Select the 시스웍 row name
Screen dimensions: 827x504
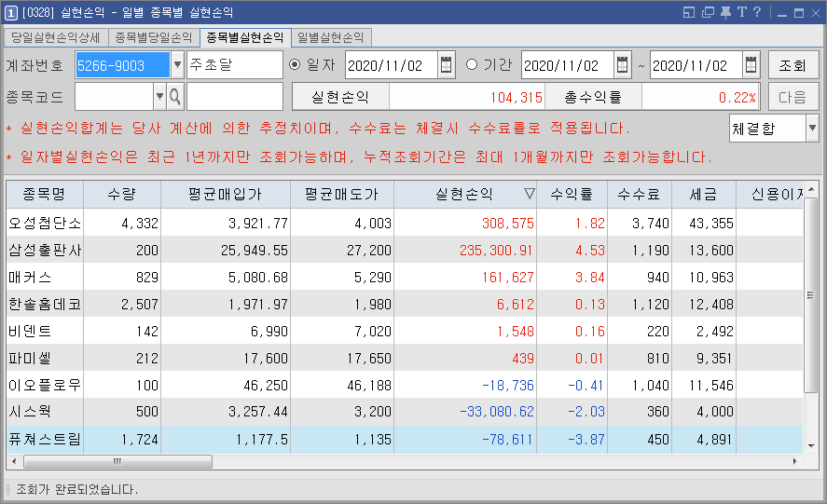pyautogui.click(x=30, y=411)
